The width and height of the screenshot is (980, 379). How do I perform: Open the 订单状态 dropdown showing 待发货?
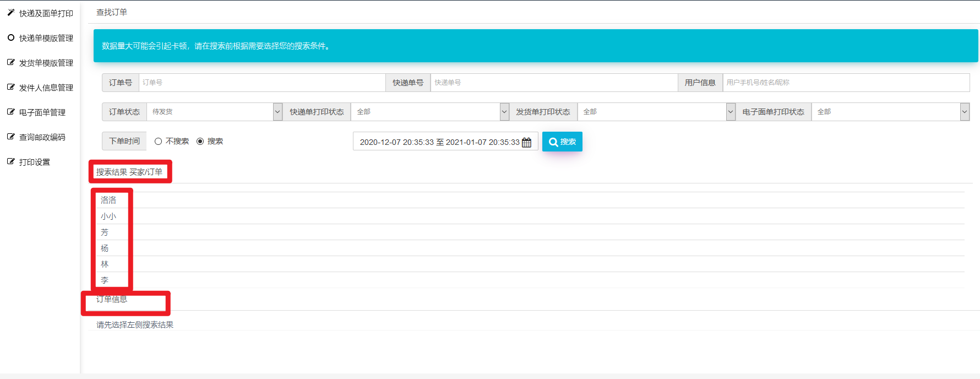coord(214,112)
